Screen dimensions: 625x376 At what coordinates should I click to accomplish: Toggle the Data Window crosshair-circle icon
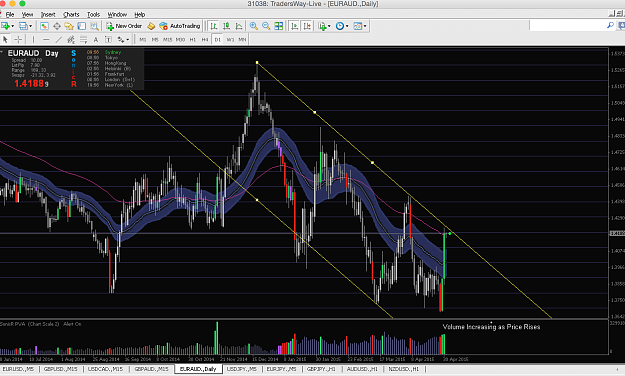[57, 26]
